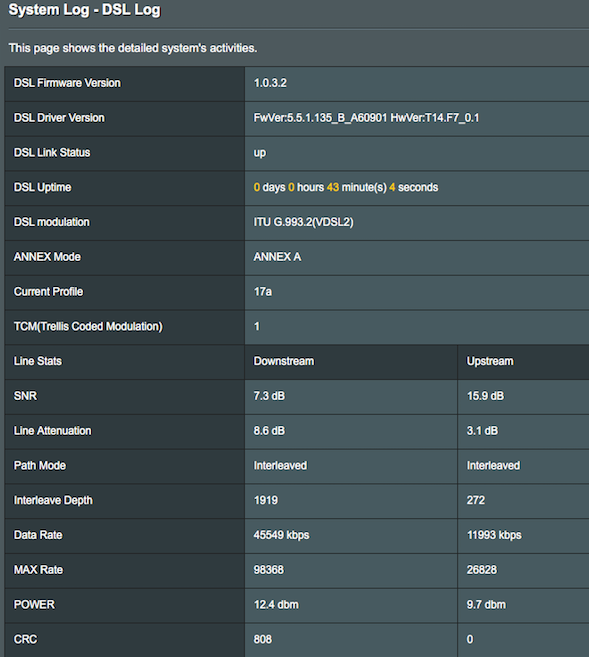Click the downstream CRC count 808
Screen dimensions: 589x657
pos(263,639)
